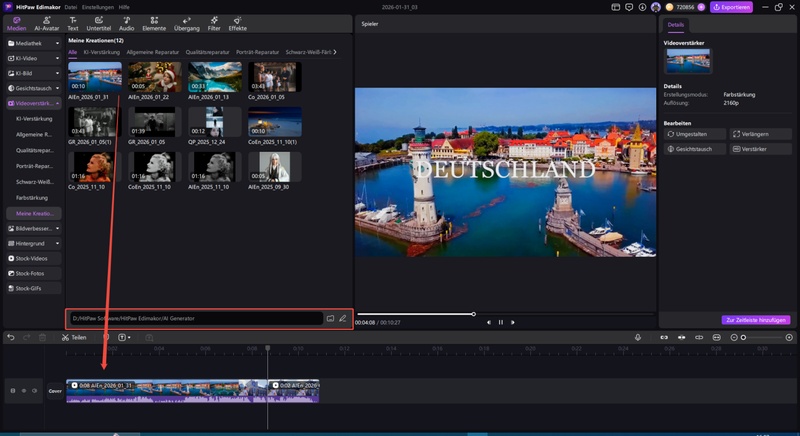This screenshot has height=436, width=800.
Task: Pause playback in the player
Action: [x=501, y=322]
